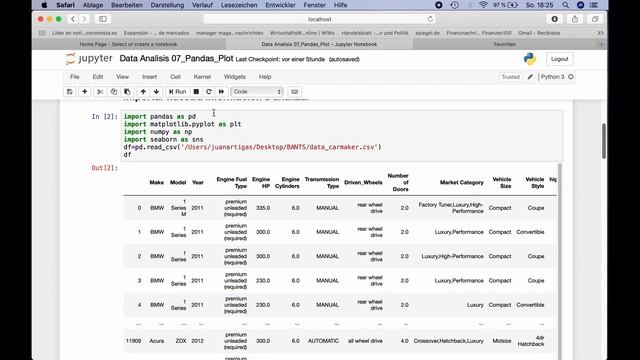The height and width of the screenshot is (360, 640).
Task: Save the notebook with the floppy disk icon
Action: [x=70, y=92]
